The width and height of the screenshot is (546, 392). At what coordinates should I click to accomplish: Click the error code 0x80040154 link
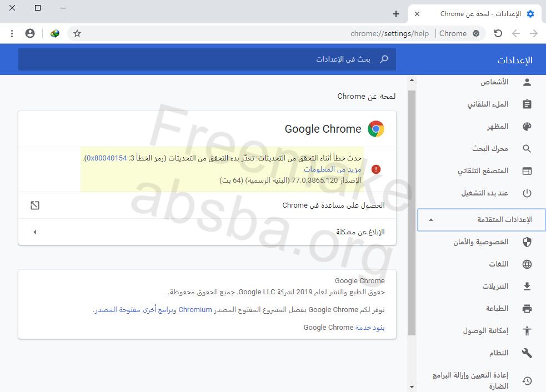click(x=106, y=158)
